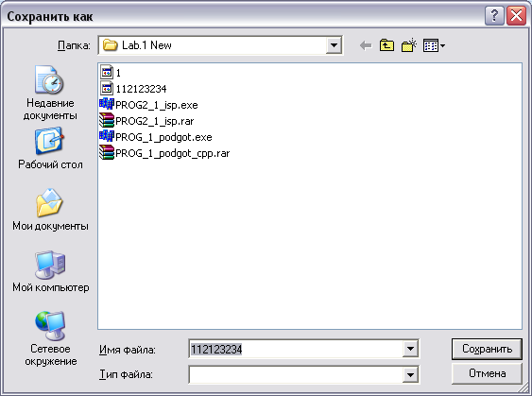
Task: Select file name 112123234 in list
Action: click(141, 89)
